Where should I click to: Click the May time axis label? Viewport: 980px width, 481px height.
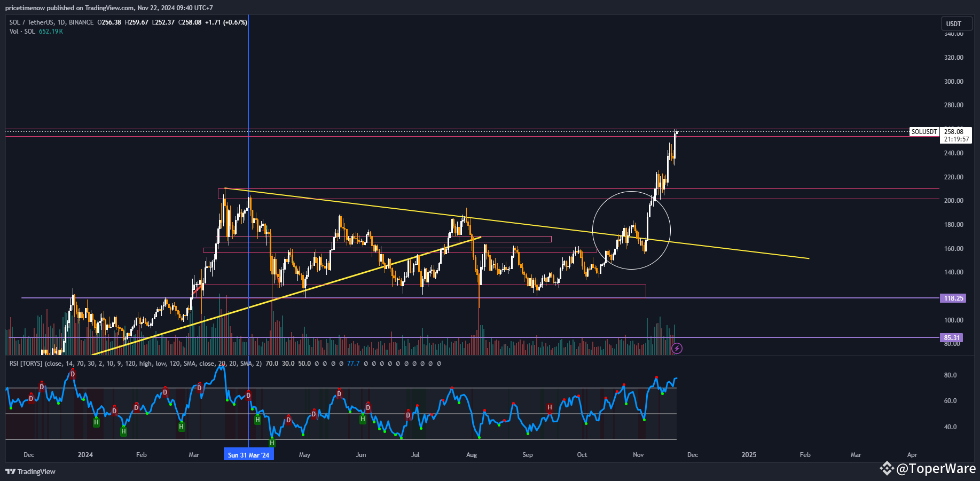pos(304,455)
